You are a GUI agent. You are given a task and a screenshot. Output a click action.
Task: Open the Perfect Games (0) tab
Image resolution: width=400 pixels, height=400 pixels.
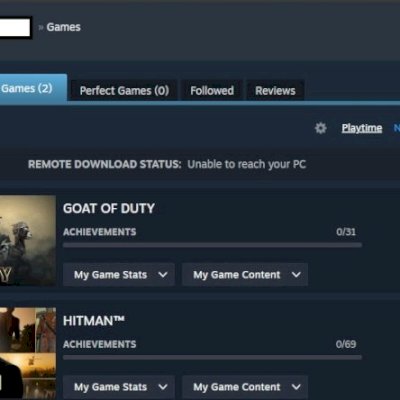click(124, 90)
